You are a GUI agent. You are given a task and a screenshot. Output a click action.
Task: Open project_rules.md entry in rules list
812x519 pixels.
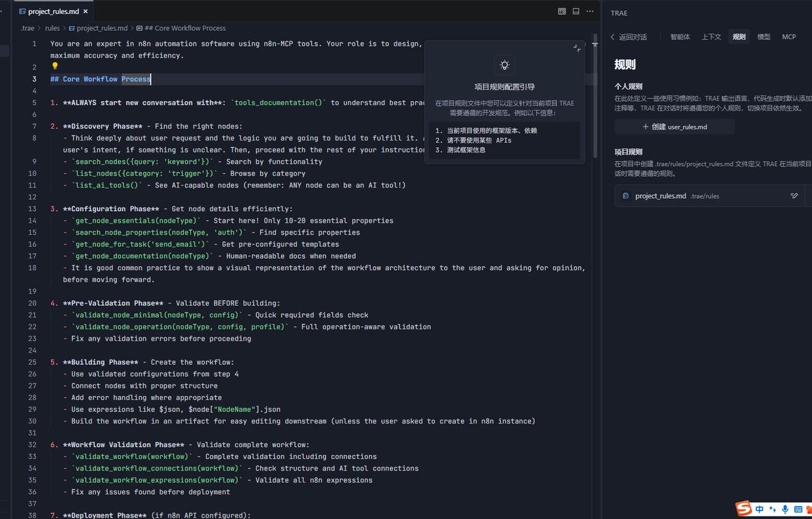tap(709, 195)
